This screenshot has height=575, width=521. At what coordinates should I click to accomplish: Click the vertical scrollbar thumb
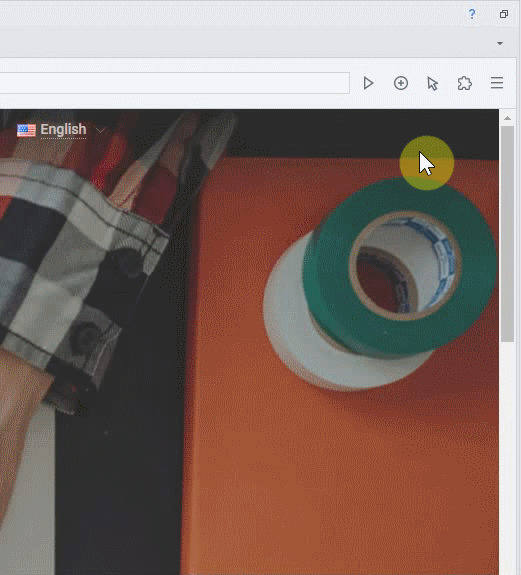[507, 234]
